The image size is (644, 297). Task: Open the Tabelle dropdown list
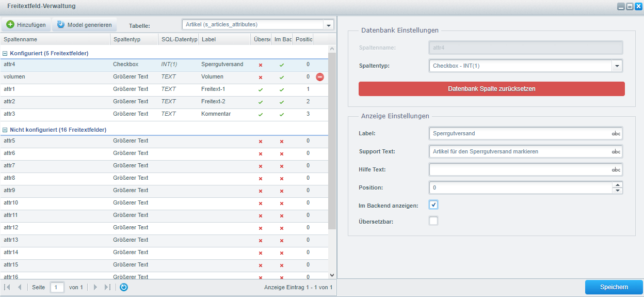pyautogui.click(x=329, y=25)
